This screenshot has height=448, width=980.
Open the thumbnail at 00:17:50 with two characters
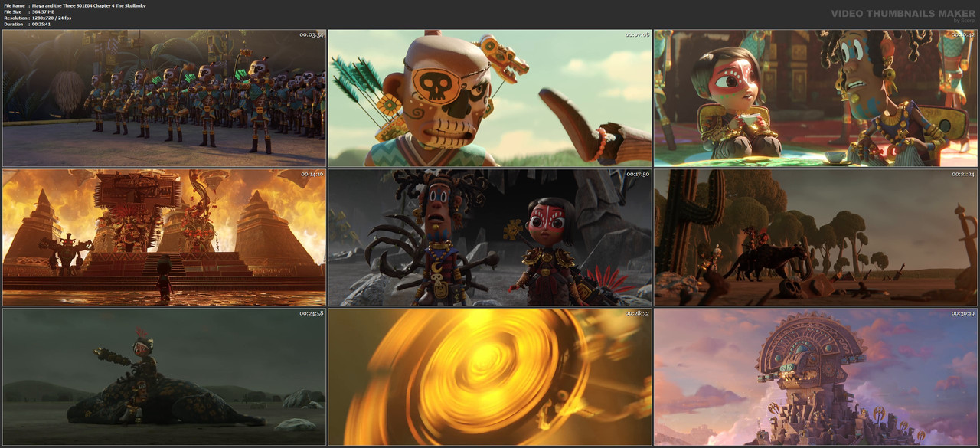(490, 237)
